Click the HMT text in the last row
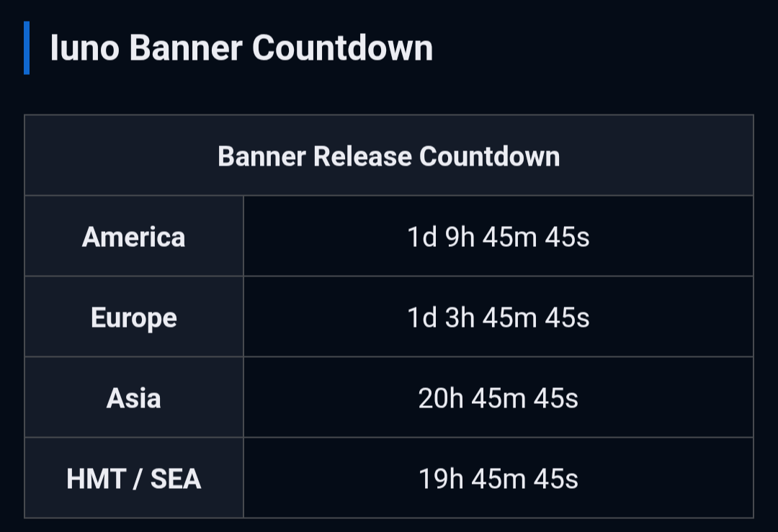 [96, 479]
